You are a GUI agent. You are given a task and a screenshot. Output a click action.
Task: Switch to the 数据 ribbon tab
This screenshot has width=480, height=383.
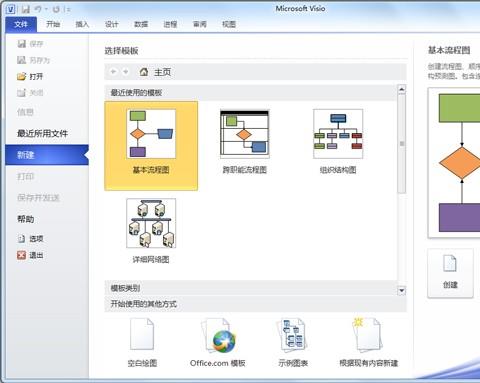pos(141,24)
